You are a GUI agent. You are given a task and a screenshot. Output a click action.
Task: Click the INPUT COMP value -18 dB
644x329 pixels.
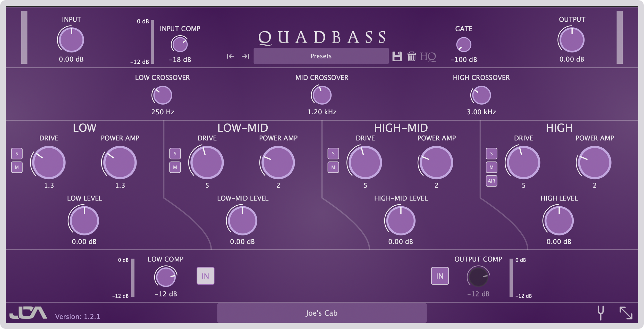click(180, 60)
